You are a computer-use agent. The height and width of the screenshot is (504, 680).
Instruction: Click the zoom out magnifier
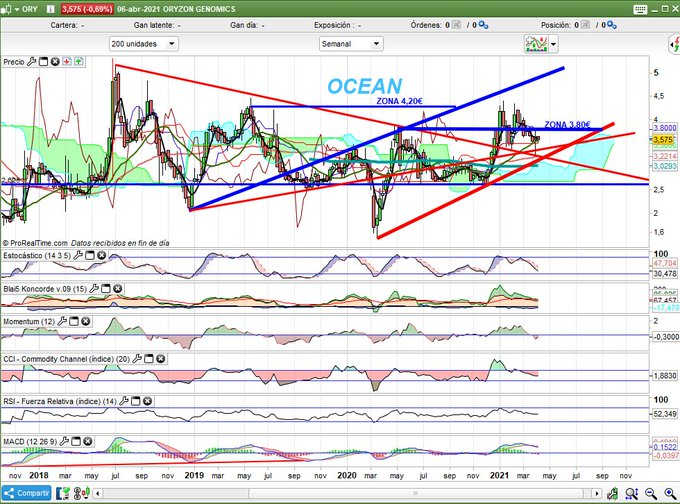(651, 493)
